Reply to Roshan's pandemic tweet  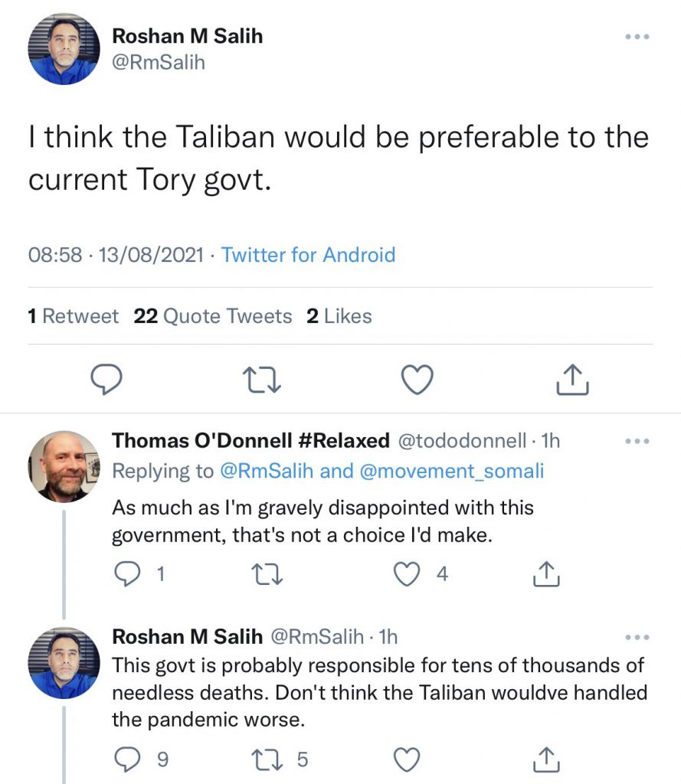tap(126, 759)
